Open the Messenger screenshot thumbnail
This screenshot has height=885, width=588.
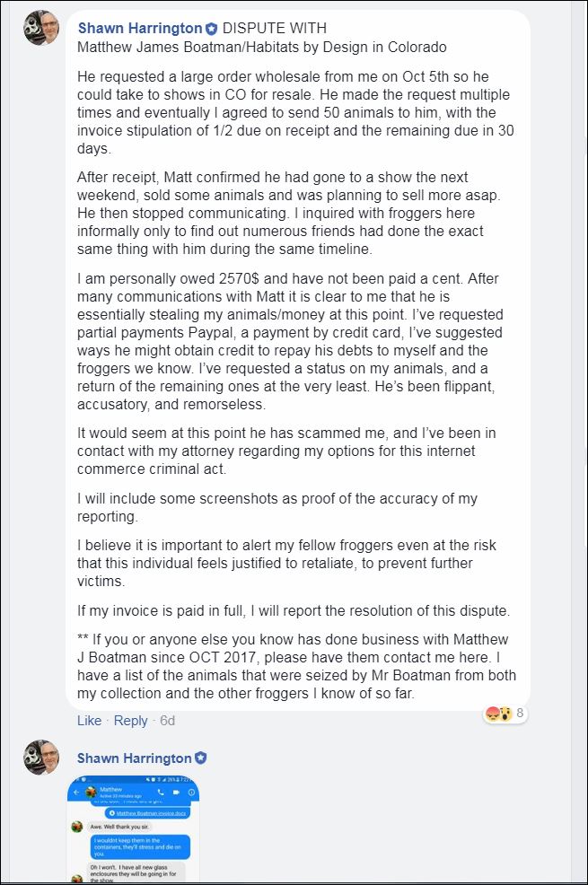tap(133, 829)
